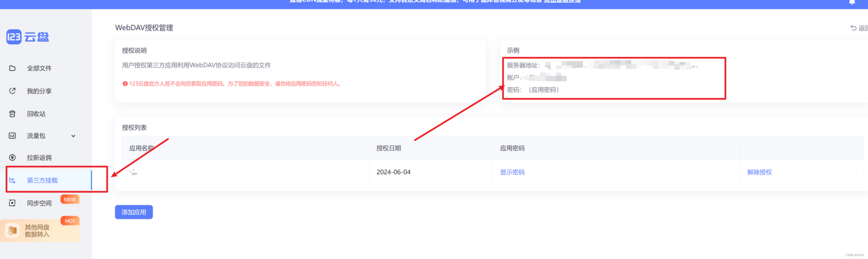The height and width of the screenshot is (259, 868).
Task: Open 拉新返佣 in the sidebar
Action: point(39,157)
